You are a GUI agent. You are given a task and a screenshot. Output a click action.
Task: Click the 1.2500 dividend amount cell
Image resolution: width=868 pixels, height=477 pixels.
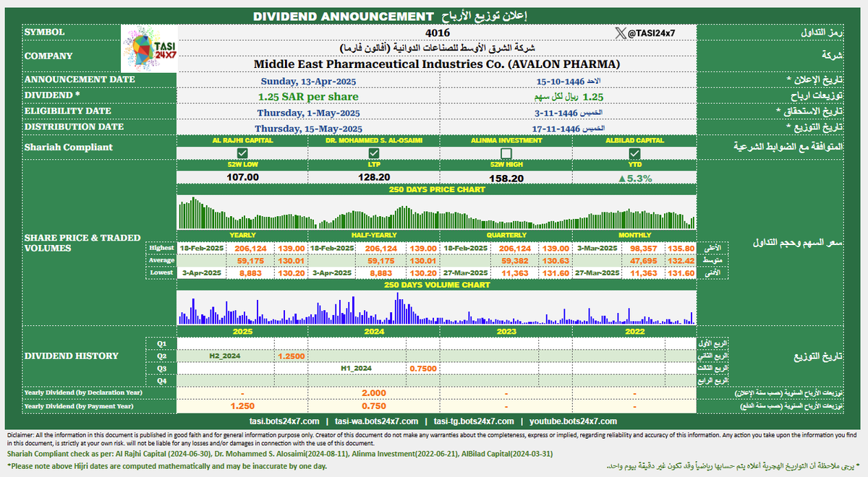click(292, 356)
